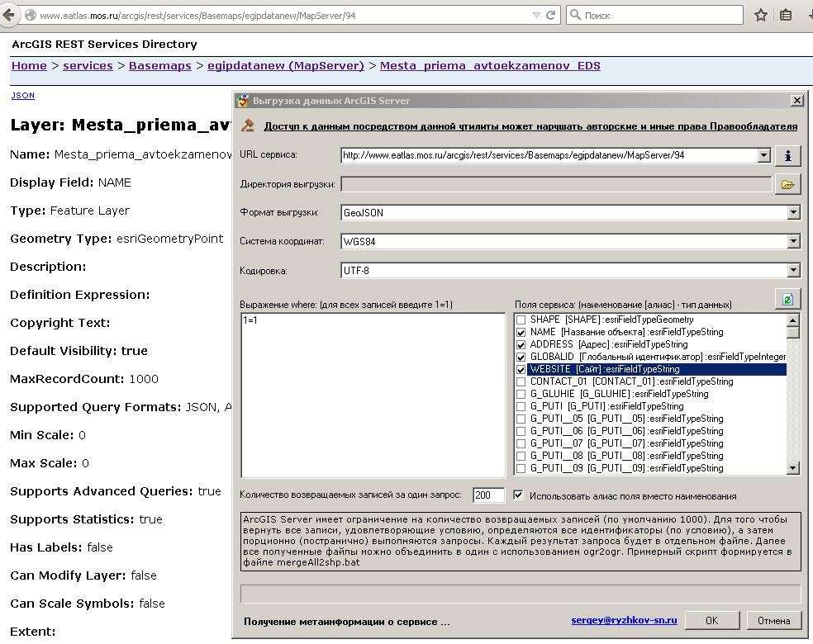Toggle the use field alias checkbox
This screenshot has height=644, width=813.
[x=518, y=495]
